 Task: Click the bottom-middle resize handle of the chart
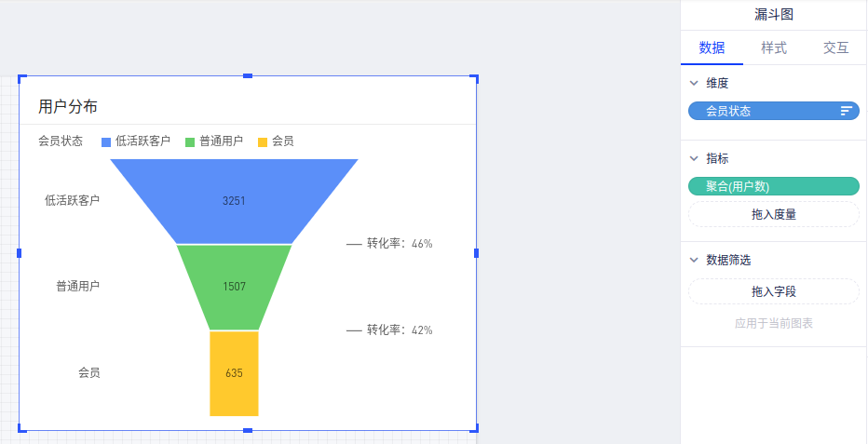coord(248,430)
